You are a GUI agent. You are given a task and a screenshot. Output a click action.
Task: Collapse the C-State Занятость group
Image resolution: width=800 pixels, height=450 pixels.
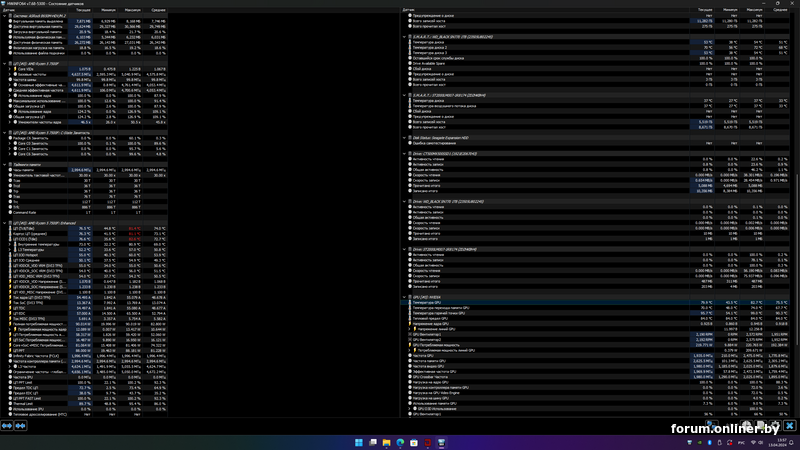[5, 133]
